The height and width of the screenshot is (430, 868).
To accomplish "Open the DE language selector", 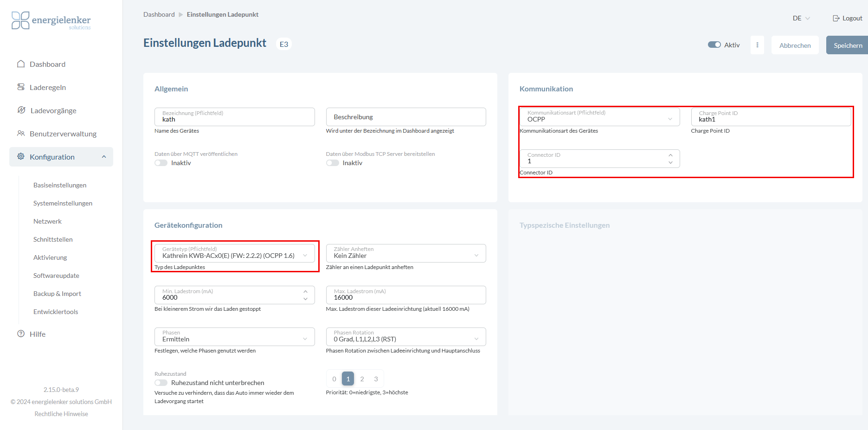I will point(801,18).
